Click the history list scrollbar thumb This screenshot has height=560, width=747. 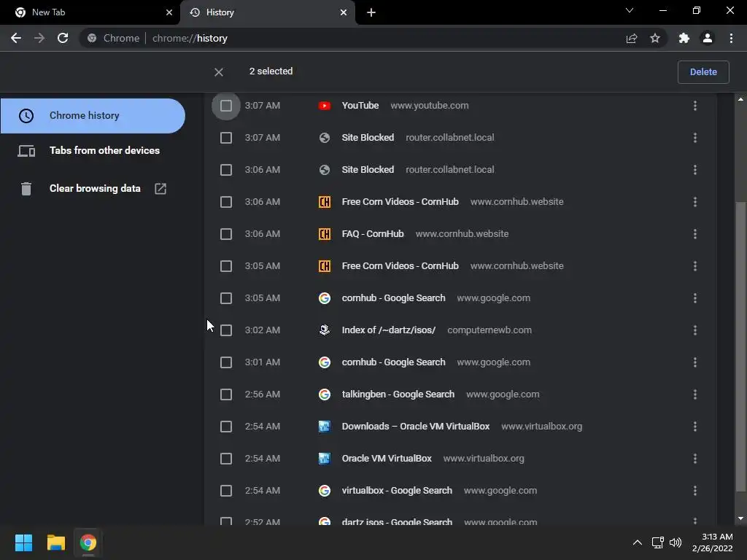(x=740, y=346)
